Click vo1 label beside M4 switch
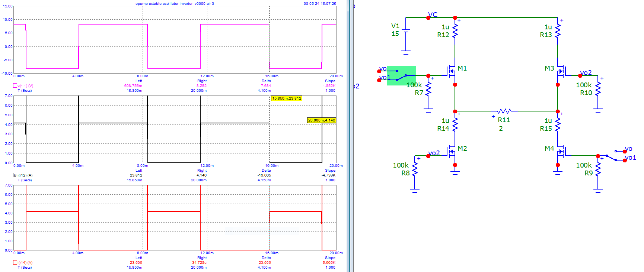The image size is (644, 272). click(x=631, y=158)
